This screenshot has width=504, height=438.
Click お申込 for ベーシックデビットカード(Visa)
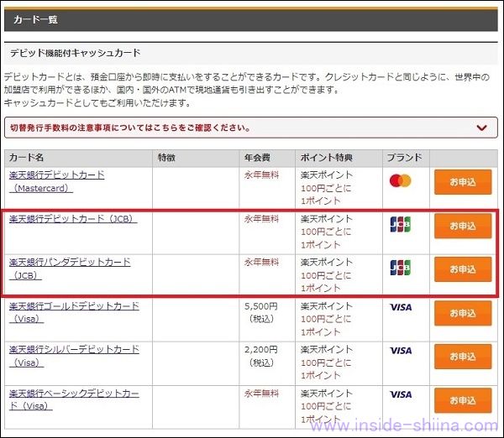click(463, 400)
